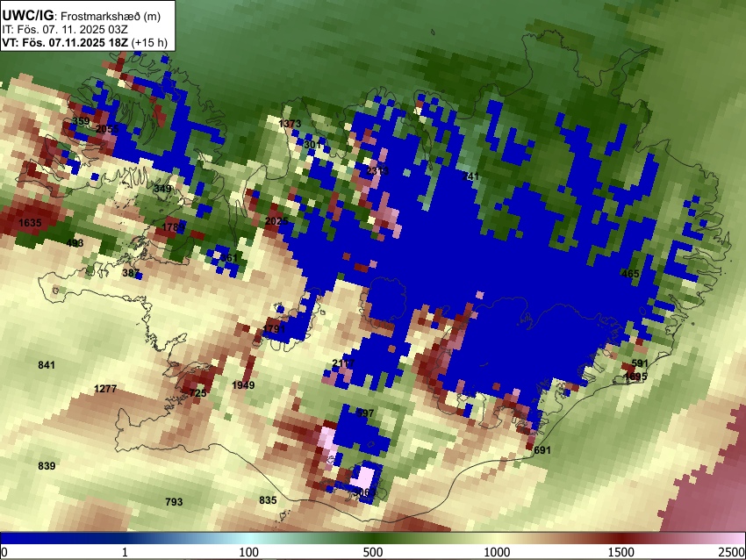
Task: Click the 'UWC/IG: Frostmarkshæð (m)' title text
Action: coord(82,16)
